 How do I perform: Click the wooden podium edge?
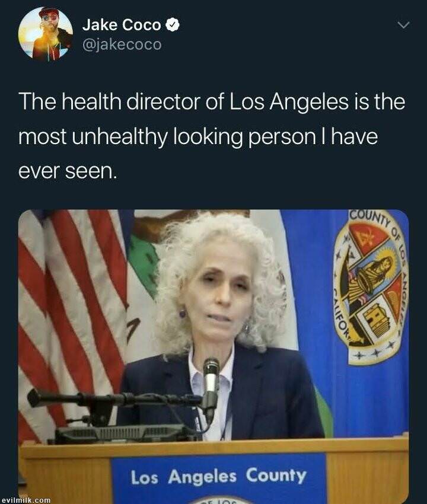coord(213,448)
